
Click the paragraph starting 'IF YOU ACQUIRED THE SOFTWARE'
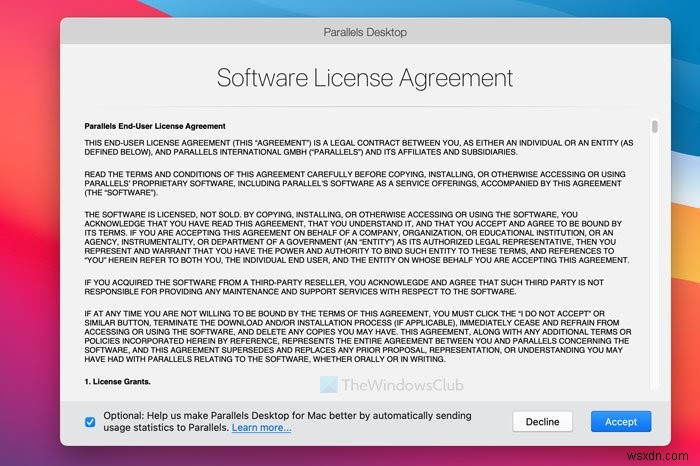click(344, 287)
